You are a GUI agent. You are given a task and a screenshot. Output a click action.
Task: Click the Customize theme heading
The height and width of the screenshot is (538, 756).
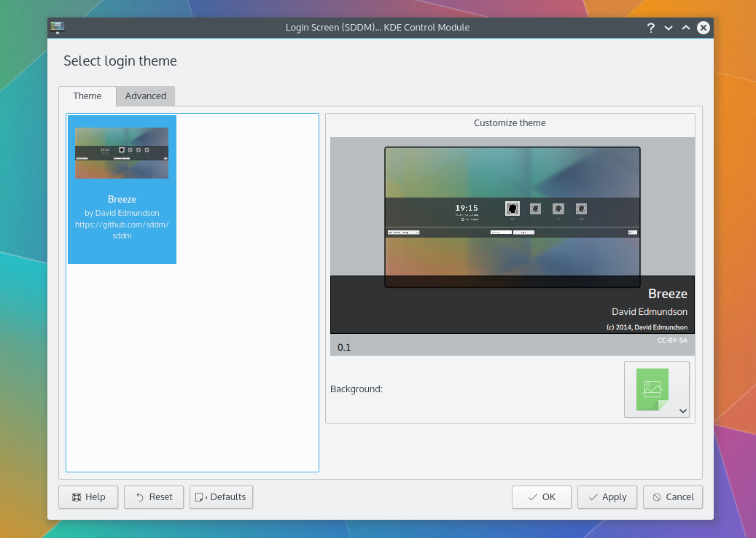coord(510,123)
